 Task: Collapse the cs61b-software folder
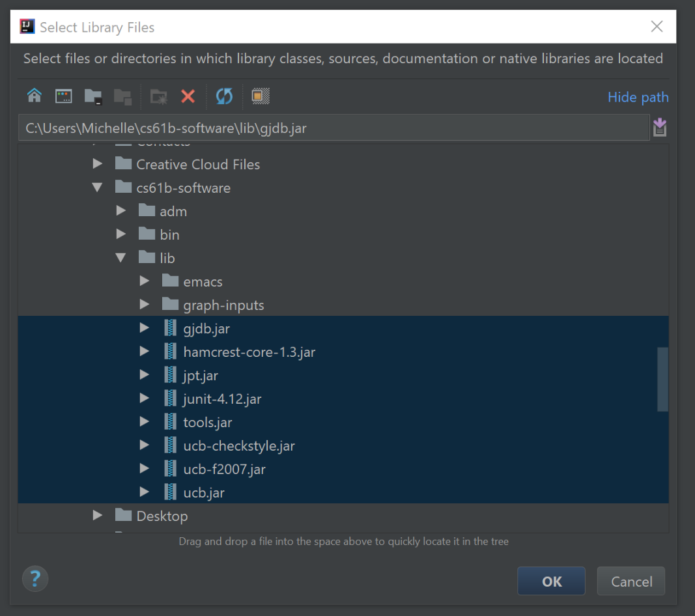point(98,188)
